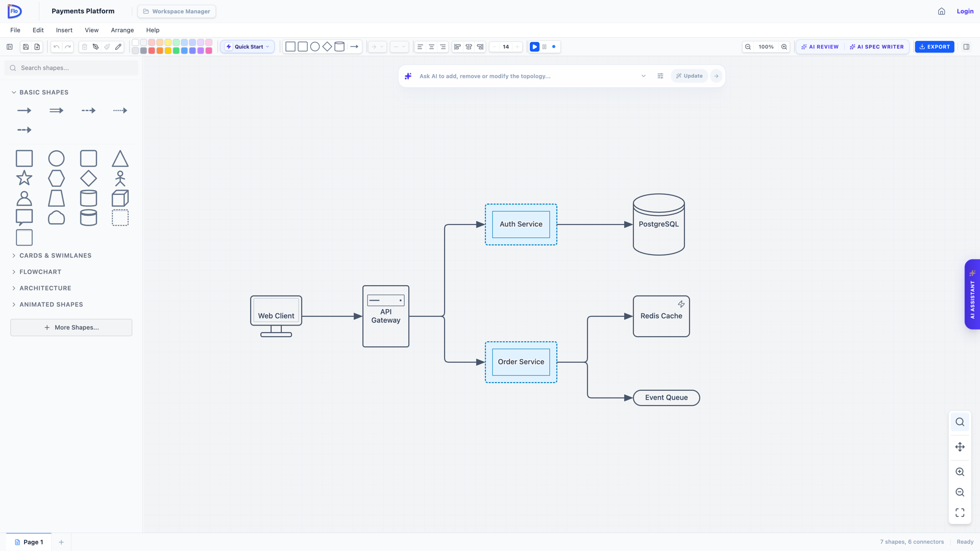This screenshot has width=980, height=551.
Task: Click the trash delete icon
Action: tap(85, 47)
